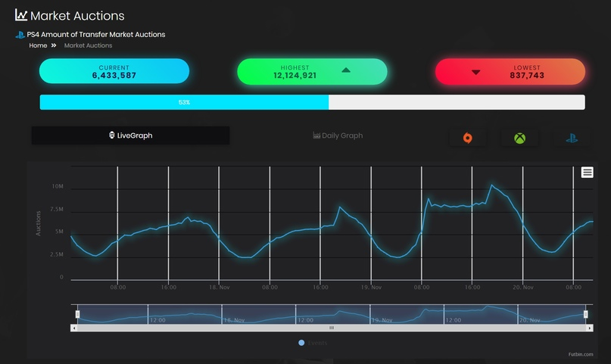Click the chart peak near 10M

click(492, 185)
